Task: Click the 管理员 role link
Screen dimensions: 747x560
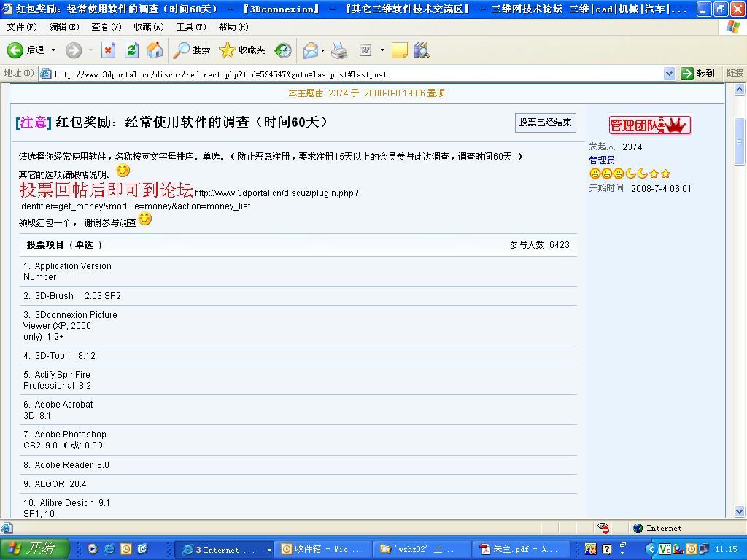Action: 602,160
